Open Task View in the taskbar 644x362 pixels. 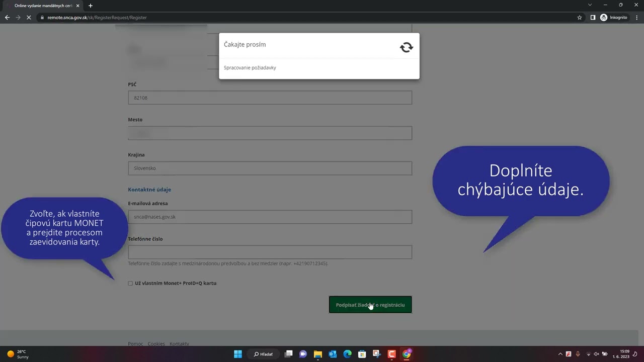pos(288,354)
